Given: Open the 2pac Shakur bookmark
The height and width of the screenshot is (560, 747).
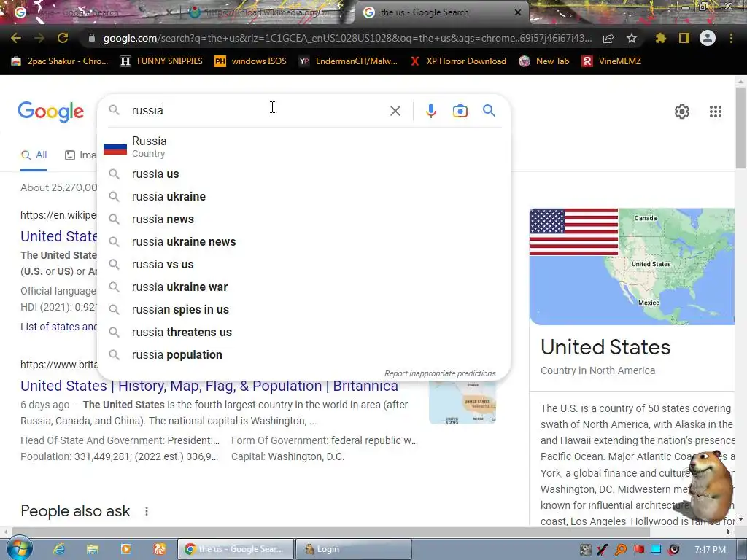Looking at the screenshot, I should click(x=60, y=61).
